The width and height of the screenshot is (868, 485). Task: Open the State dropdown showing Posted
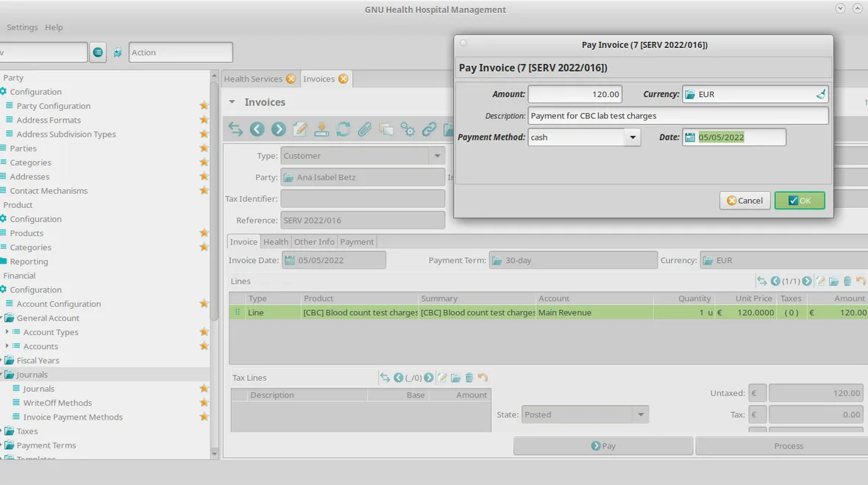pyautogui.click(x=641, y=414)
